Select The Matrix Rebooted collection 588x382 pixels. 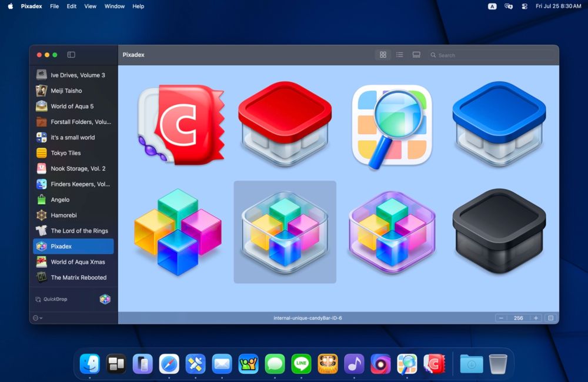coord(73,277)
